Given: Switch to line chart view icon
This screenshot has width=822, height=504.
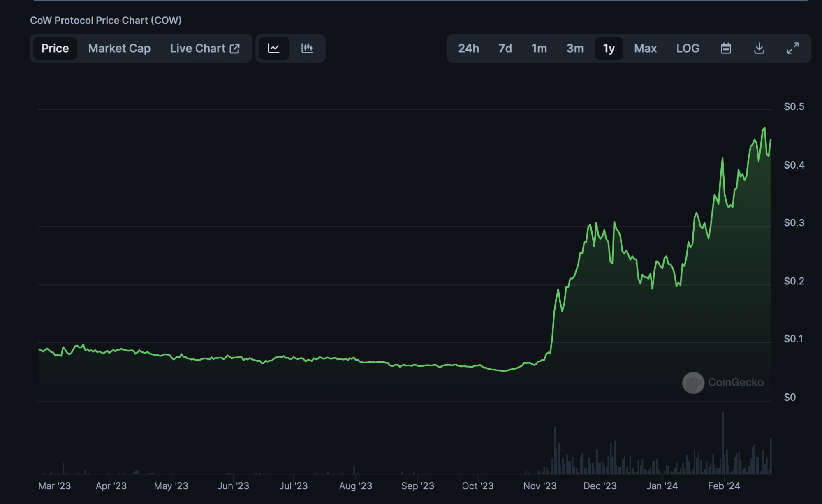Looking at the screenshot, I should [273, 49].
